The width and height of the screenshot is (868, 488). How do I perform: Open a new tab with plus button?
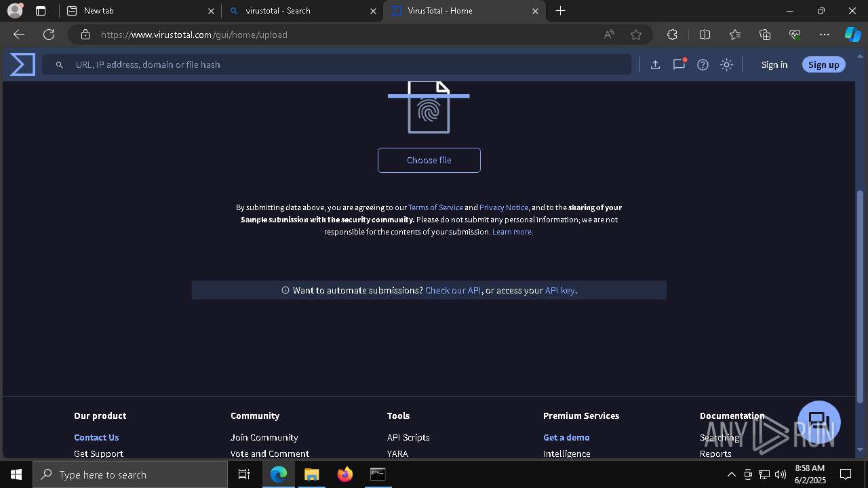point(560,11)
